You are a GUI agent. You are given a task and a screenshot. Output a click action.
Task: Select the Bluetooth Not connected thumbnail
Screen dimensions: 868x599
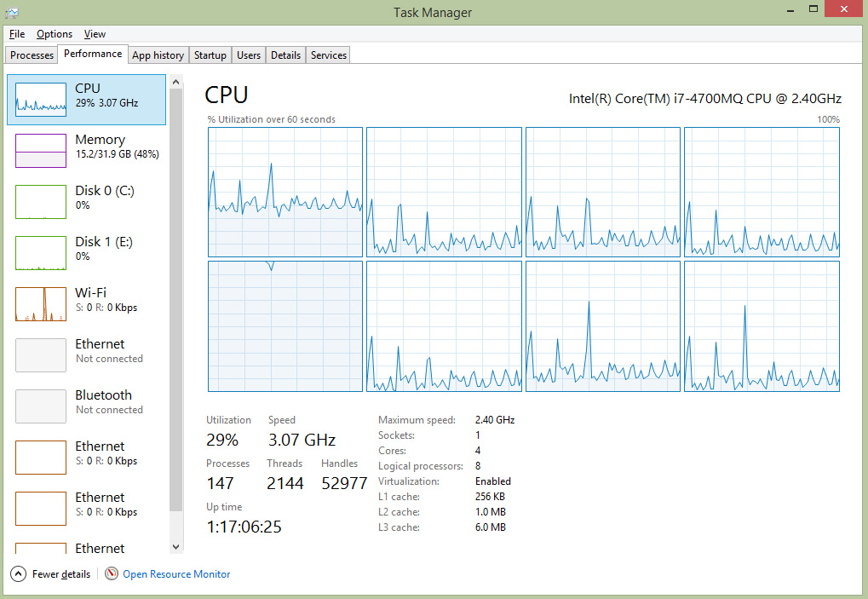click(41, 406)
